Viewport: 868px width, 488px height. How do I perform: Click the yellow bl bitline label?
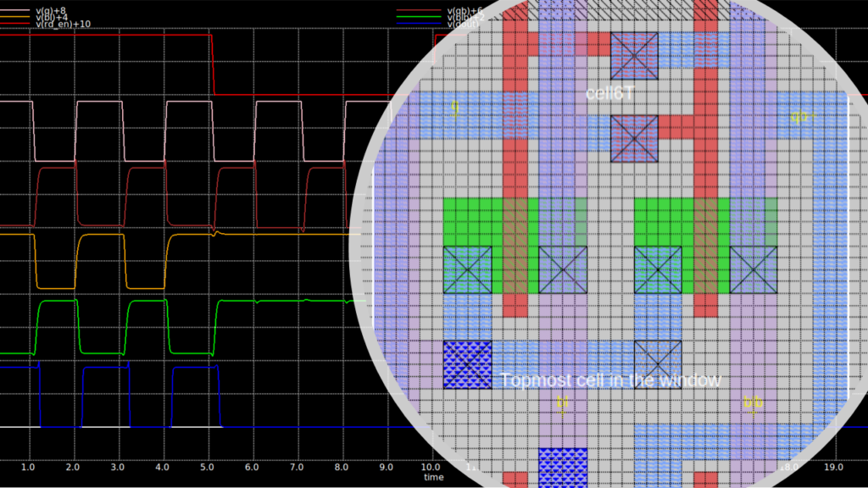[561, 402]
